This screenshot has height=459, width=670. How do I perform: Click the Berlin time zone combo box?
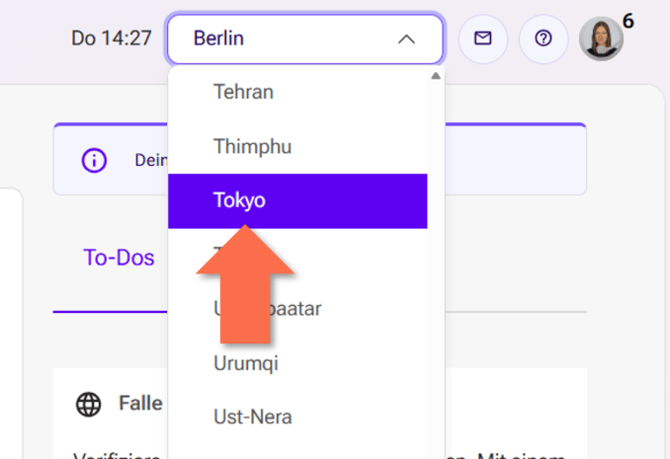[x=290, y=39]
